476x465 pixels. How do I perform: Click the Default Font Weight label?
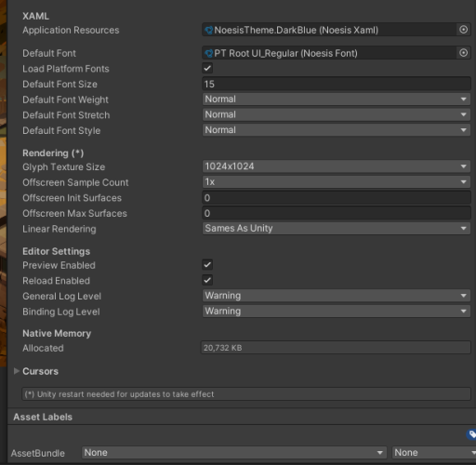(x=65, y=100)
